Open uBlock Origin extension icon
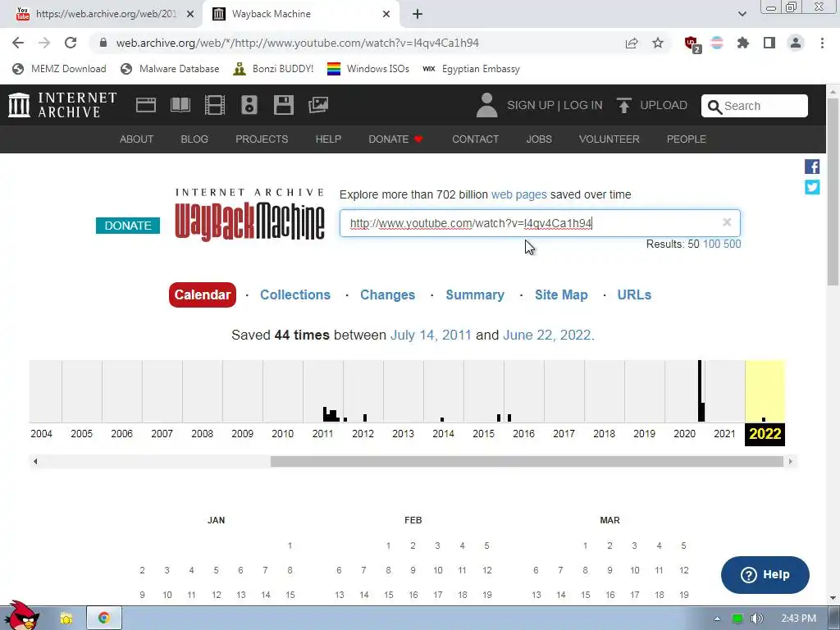The width and height of the screenshot is (840, 630). pos(692,43)
